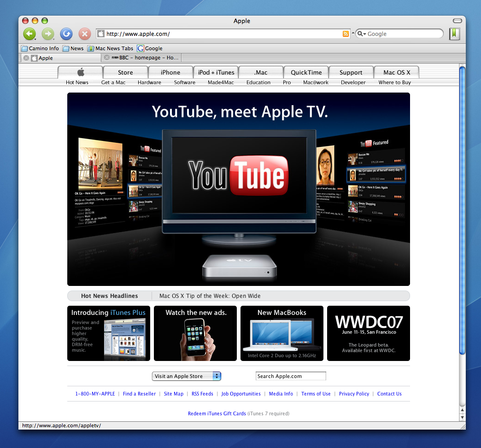
Task: Click the Made4Mac subnav link
Action: [221, 82]
